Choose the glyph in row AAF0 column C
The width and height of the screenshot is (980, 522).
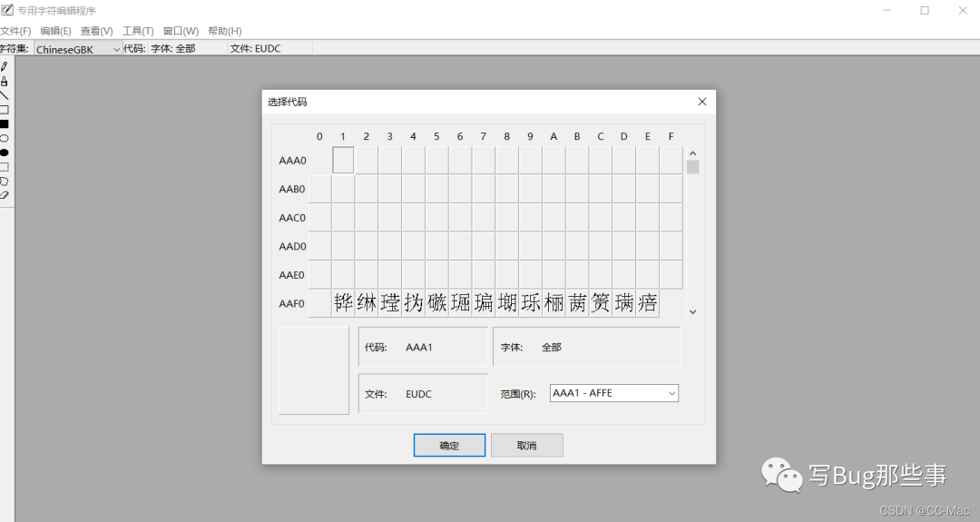click(602, 303)
